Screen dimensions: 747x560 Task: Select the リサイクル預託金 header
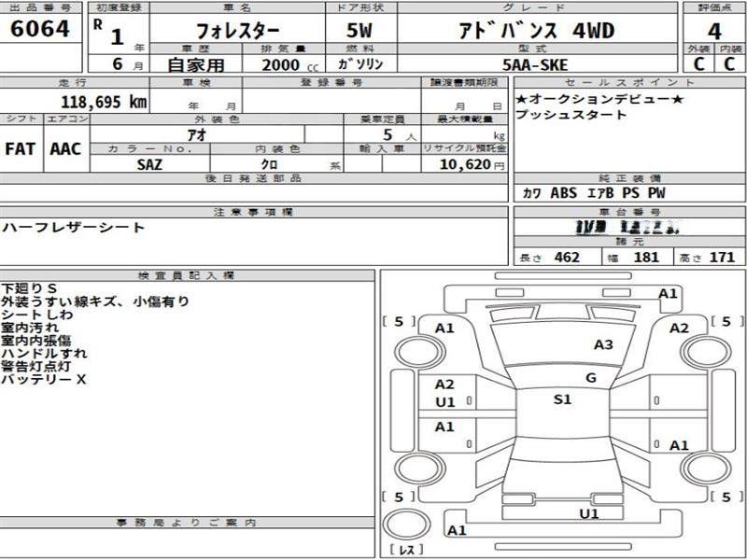[464, 149]
